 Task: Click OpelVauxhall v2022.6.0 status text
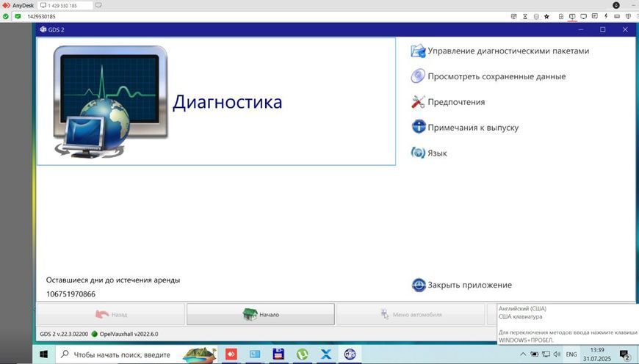[x=129, y=334]
